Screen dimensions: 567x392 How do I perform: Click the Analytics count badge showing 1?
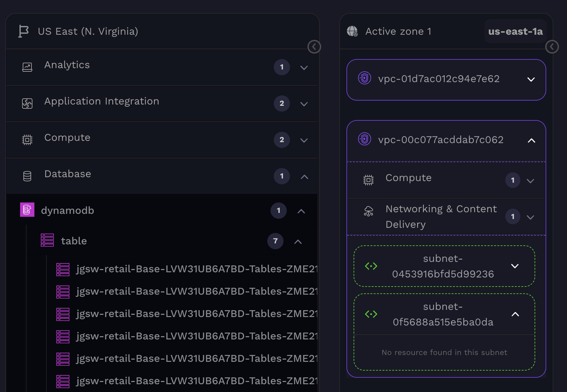point(282,67)
